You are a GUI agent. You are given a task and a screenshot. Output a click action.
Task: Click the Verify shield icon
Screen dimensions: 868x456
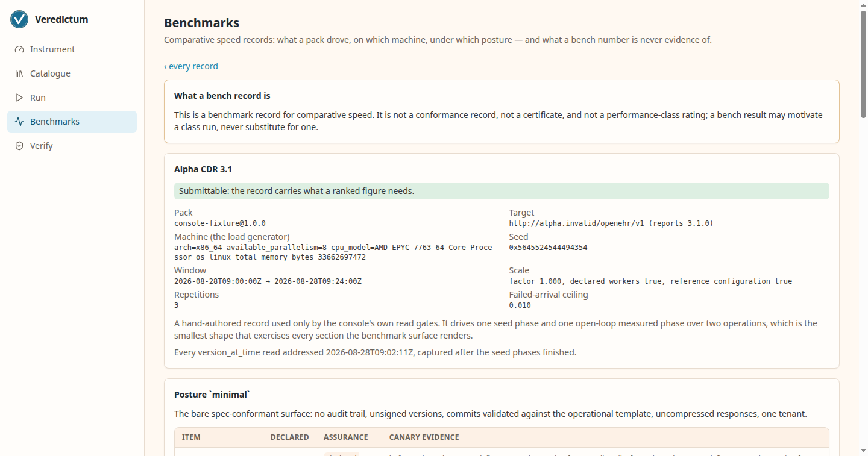point(19,146)
